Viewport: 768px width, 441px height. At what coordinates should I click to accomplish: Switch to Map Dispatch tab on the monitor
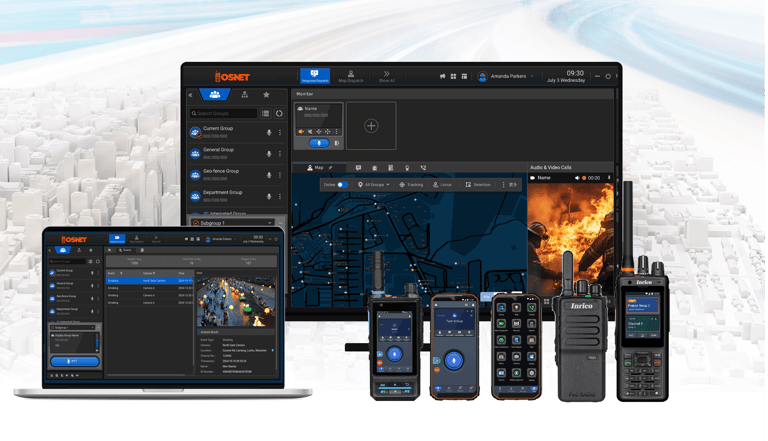[351, 76]
